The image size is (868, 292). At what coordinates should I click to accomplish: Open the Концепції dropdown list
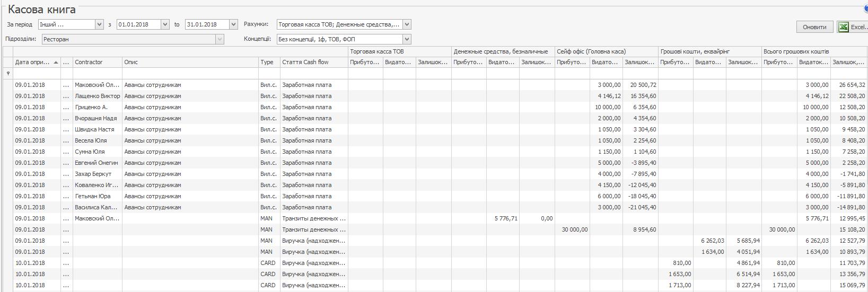tap(407, 39)
